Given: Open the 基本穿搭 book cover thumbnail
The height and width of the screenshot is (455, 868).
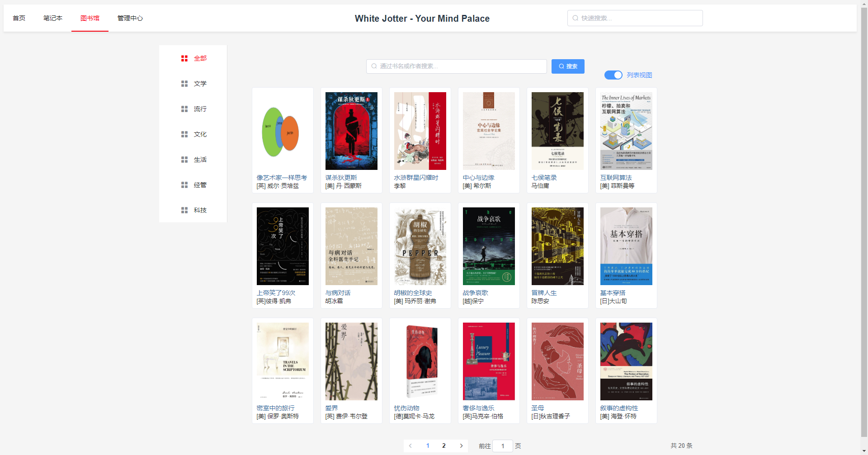Looking at the screenshot, I should pyautogui.click(x=626, y=246).
